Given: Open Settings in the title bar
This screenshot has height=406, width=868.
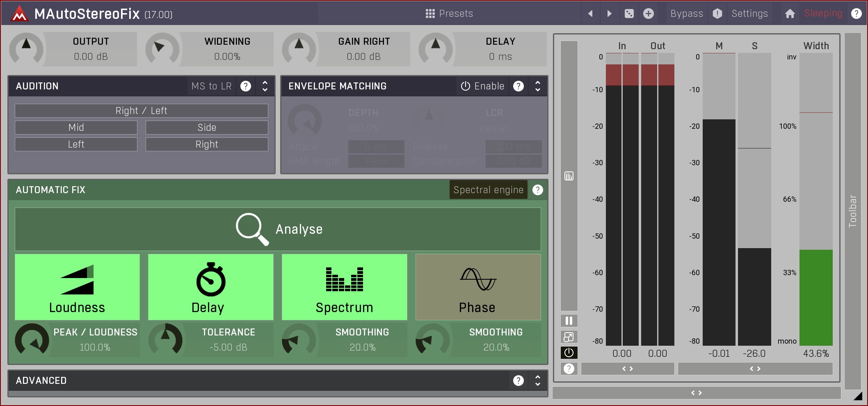Looking at the screenshot, I should click(x=749, y=14).
